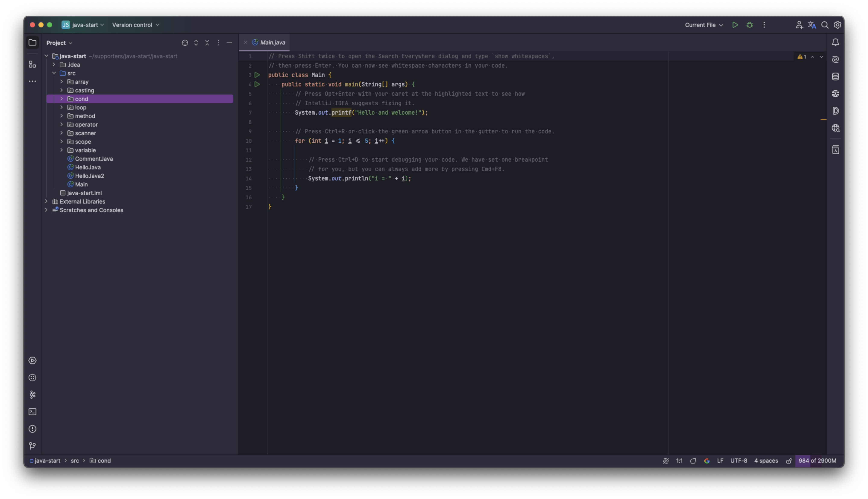Close the Main.java tab
This screenshot has width=868, height=499.
click(245, 42)
